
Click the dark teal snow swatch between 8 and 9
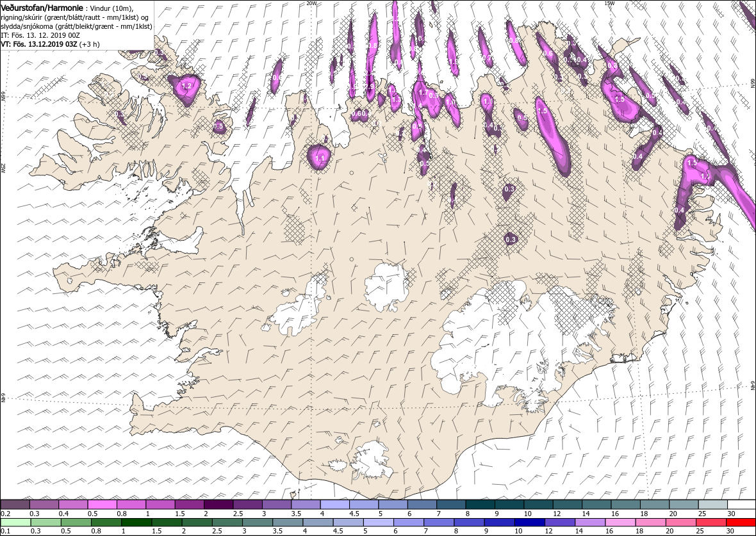(480, 504)
